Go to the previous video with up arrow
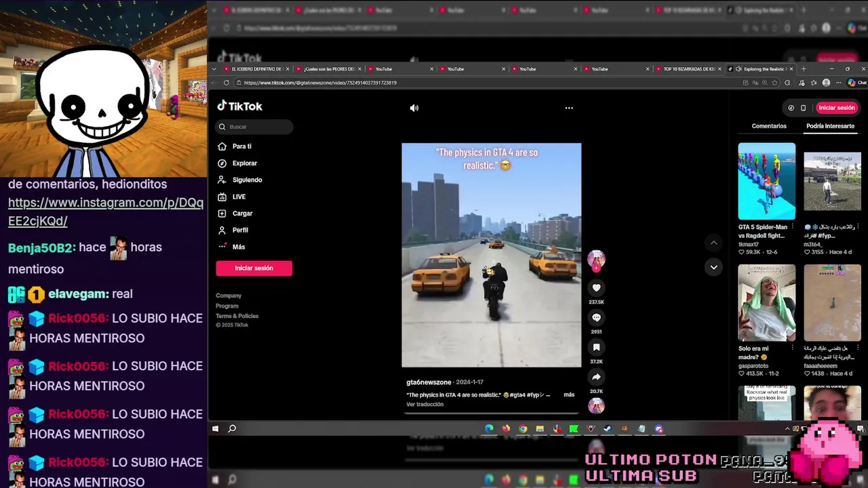The image size is (868, 488). 713,243
